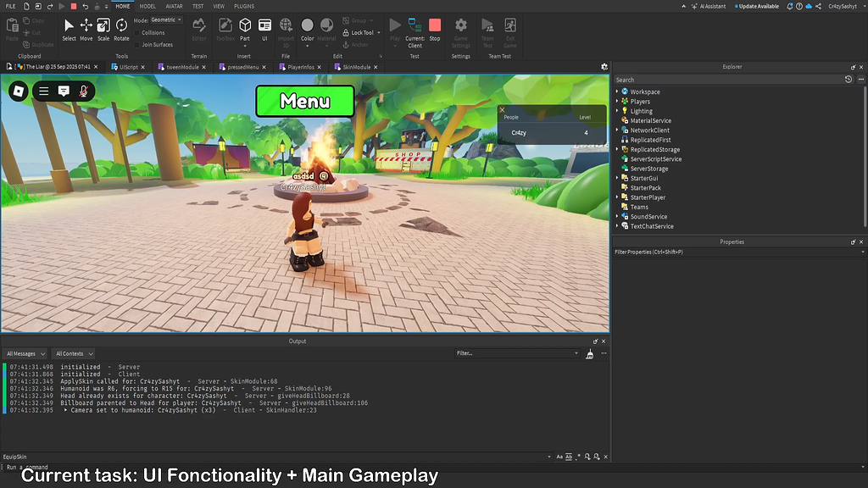Image resolution: width=868 pixels, height=488 pixels.
Task: Switch to the MODEL ribbon tab
Action: point(147,6)
